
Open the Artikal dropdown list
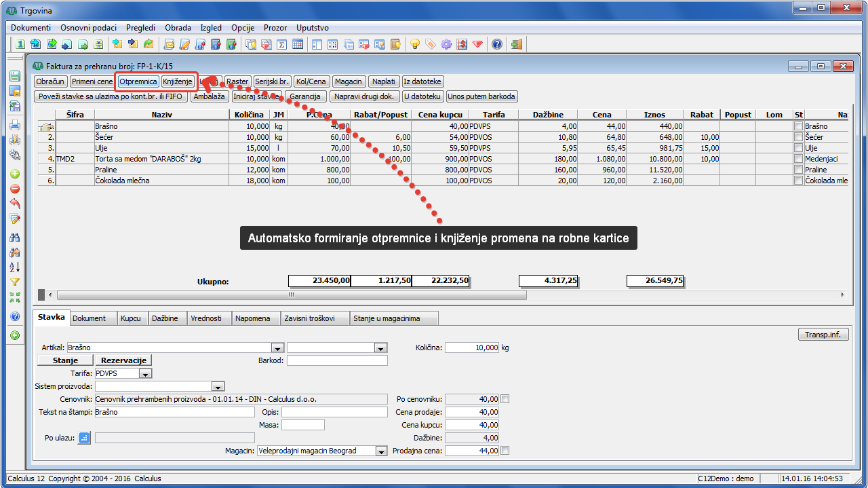(x=277, y=348)
